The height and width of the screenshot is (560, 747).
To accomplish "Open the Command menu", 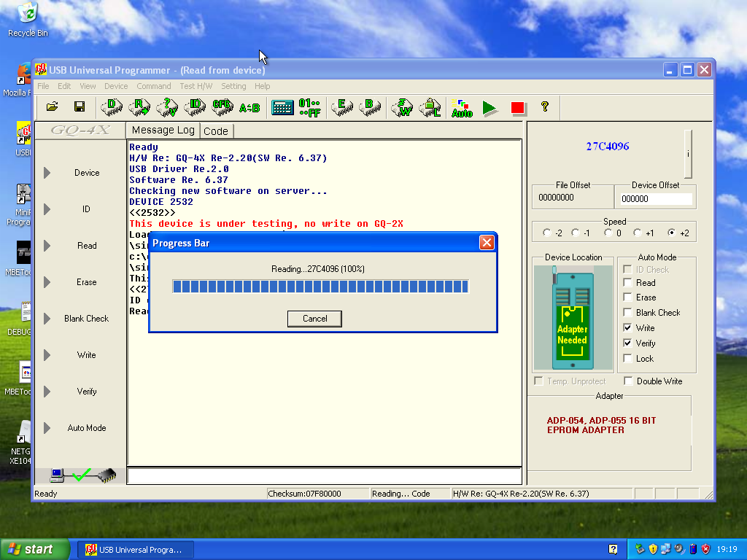I will coord(153,86).
